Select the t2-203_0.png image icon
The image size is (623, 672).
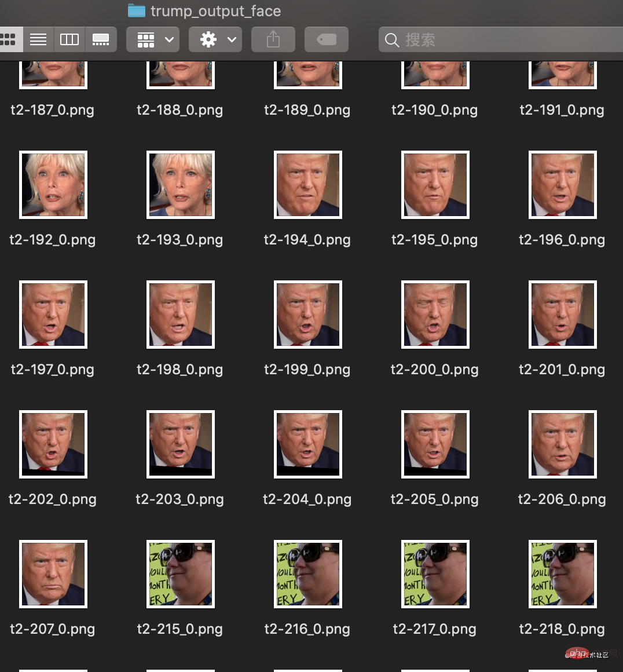[181, 444]
